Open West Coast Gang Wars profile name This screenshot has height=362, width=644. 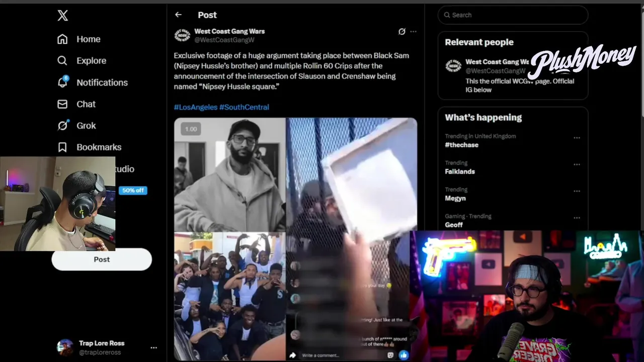click(229, 31)
